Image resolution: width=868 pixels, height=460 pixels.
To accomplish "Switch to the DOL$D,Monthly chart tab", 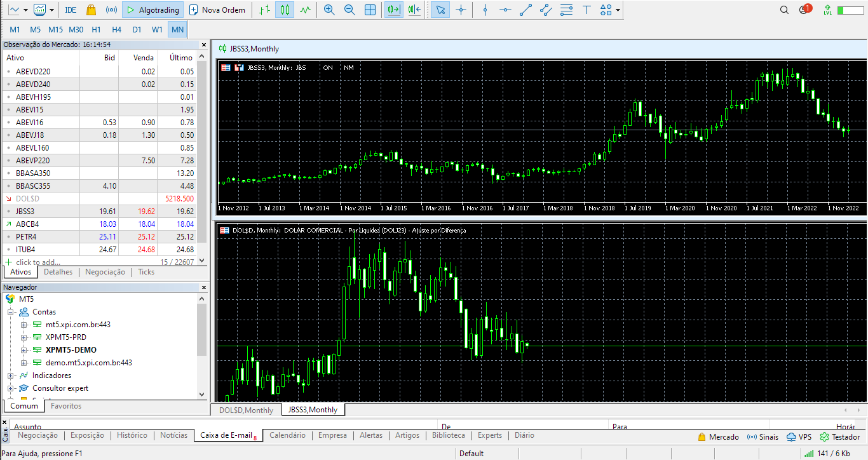I will pos(245,410).
